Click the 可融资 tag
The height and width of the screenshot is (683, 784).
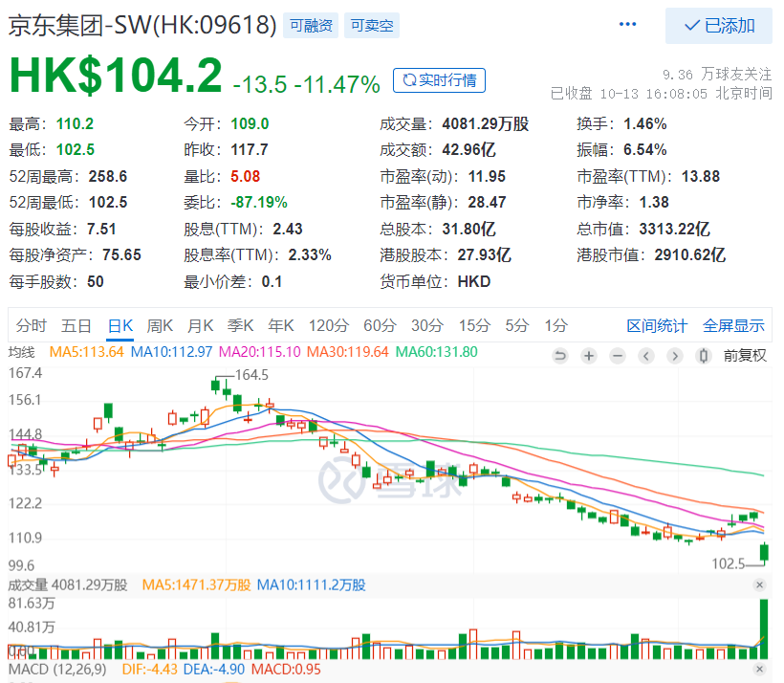coord(310,26)
